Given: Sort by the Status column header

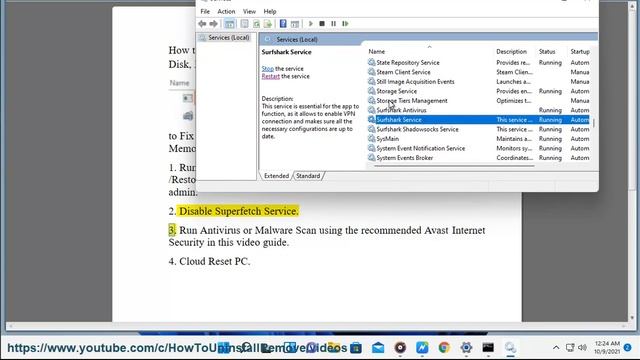Looking at the screenshot, I should (547, 51).
